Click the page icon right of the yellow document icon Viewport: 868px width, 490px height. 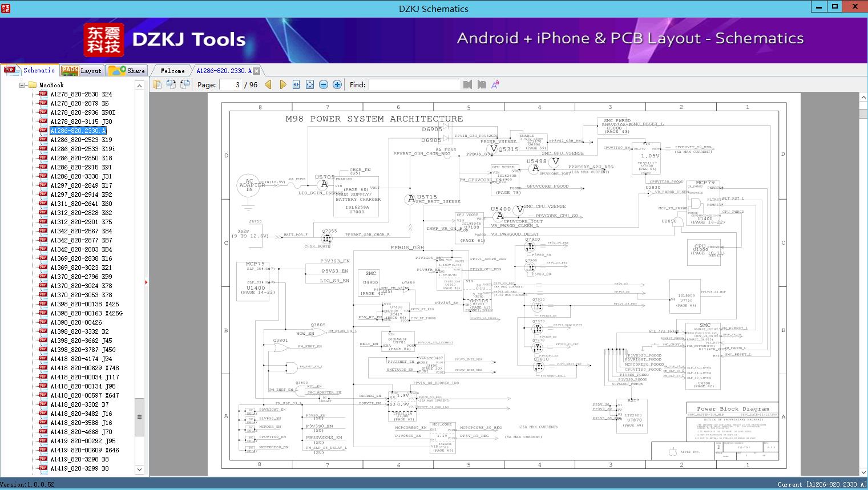pyautogui.click(x=171, y=84)
